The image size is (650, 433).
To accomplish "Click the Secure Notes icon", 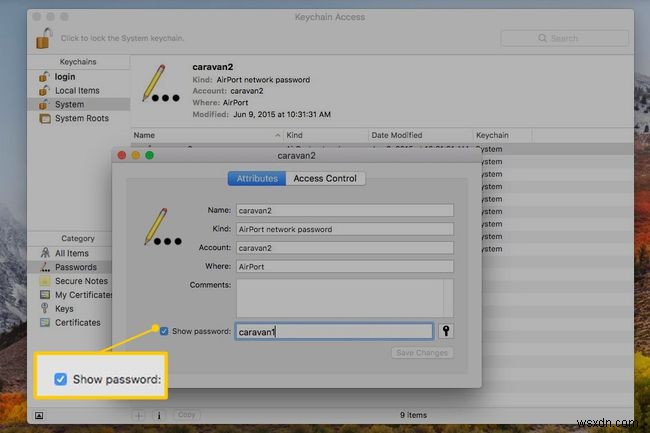I will tap(45, 281).
